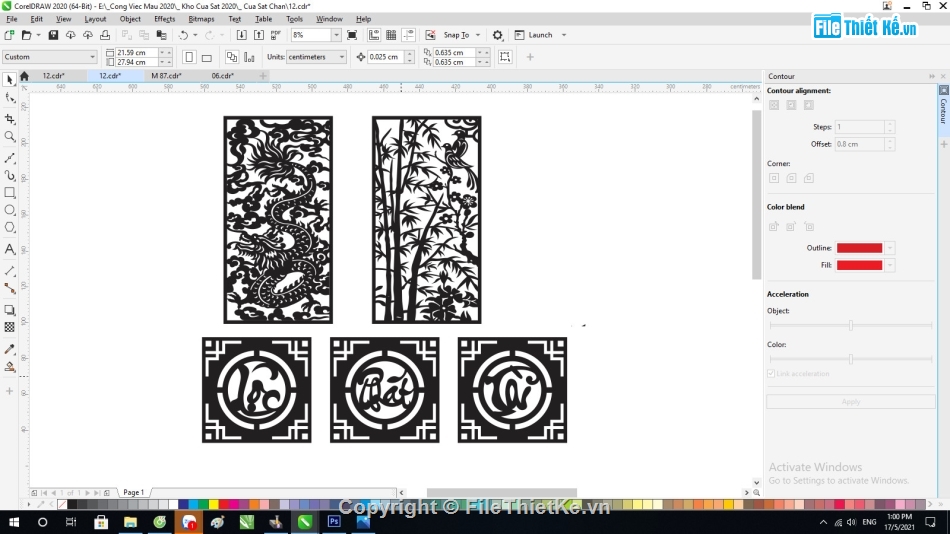
Task: Select the Freehand curve tool
Action: pyautogui.click(x=10, y=158)
